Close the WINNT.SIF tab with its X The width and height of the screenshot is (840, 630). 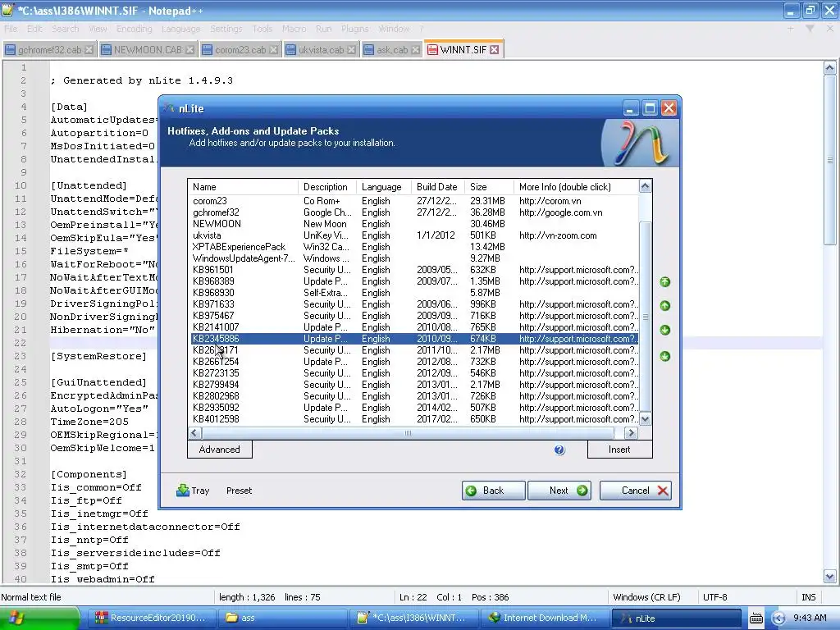pyautogui.click(x=495, y=50)
